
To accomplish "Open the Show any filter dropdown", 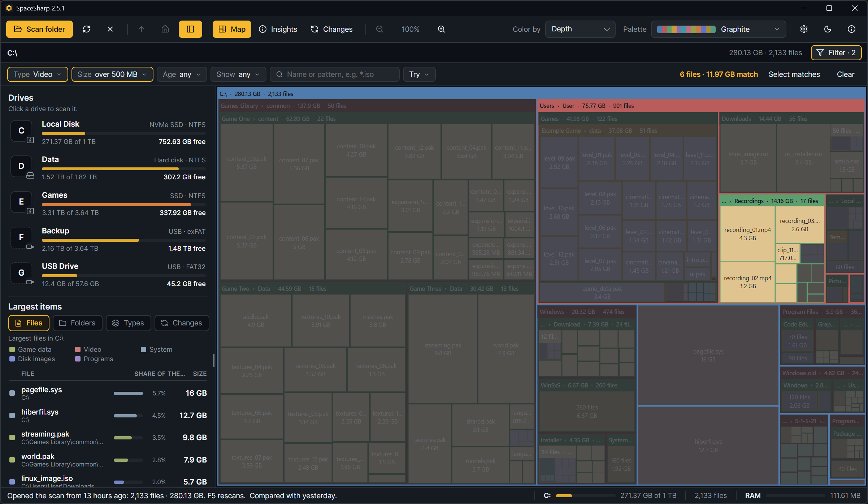I will click(238, 74).
